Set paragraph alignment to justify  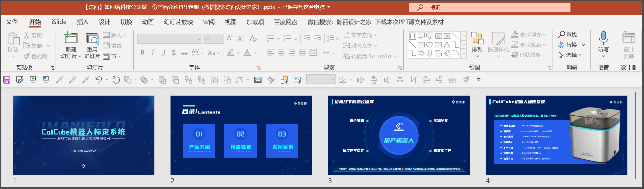click(x=302, y=52)
